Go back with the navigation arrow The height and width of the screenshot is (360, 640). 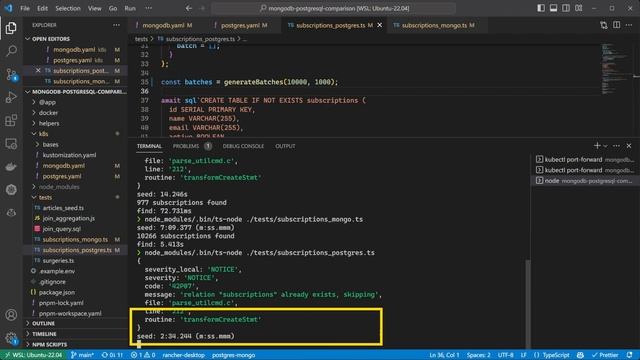pos(189,8)
